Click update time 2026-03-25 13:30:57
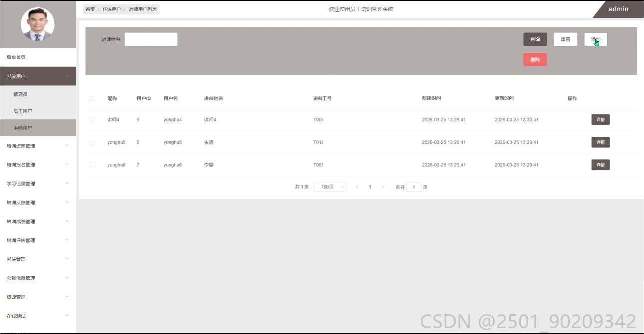This screenshot has width=644, height=334. (517, 120)
